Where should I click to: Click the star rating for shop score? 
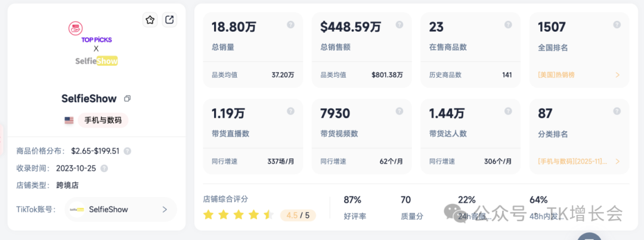pos(238,215)
